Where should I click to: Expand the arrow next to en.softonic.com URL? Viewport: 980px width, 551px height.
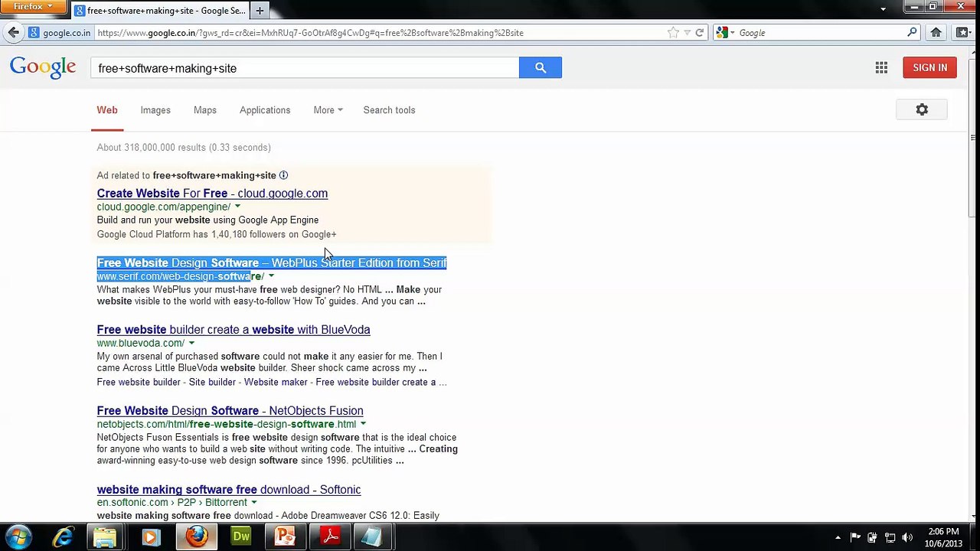click(x=253, y=503)
